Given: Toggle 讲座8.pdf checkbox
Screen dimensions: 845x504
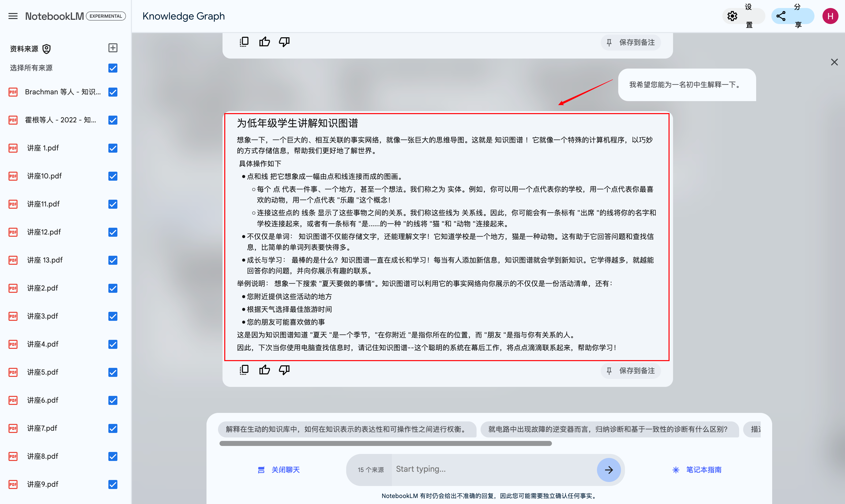Looking at the screenshot, I should 113,456.
